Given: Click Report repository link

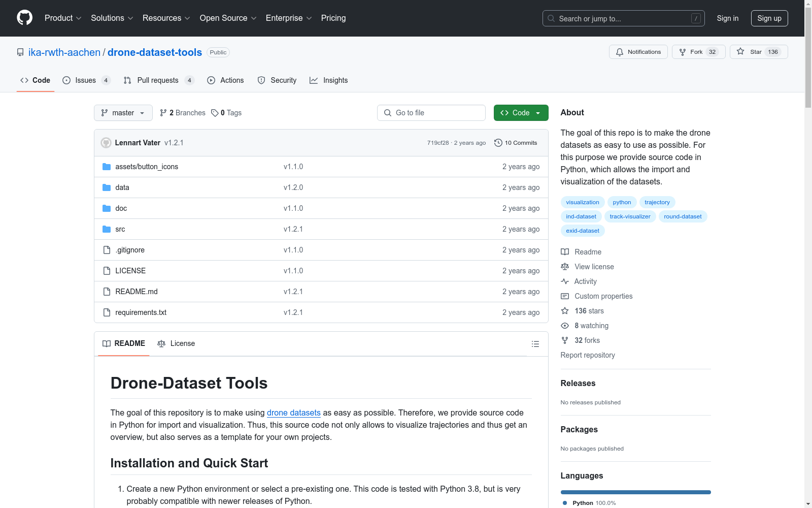Looking at the screenshot, I should 588,355.
